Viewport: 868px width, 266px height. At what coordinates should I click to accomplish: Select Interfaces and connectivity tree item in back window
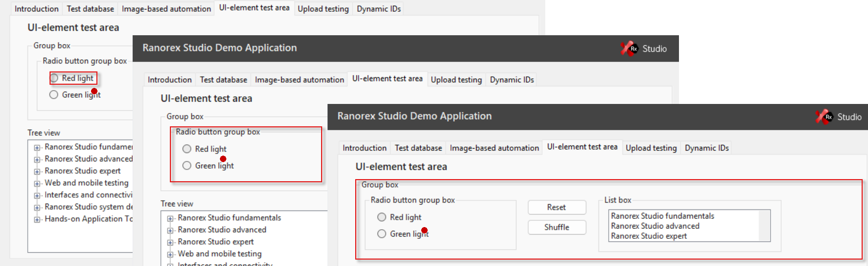point(88,195)
